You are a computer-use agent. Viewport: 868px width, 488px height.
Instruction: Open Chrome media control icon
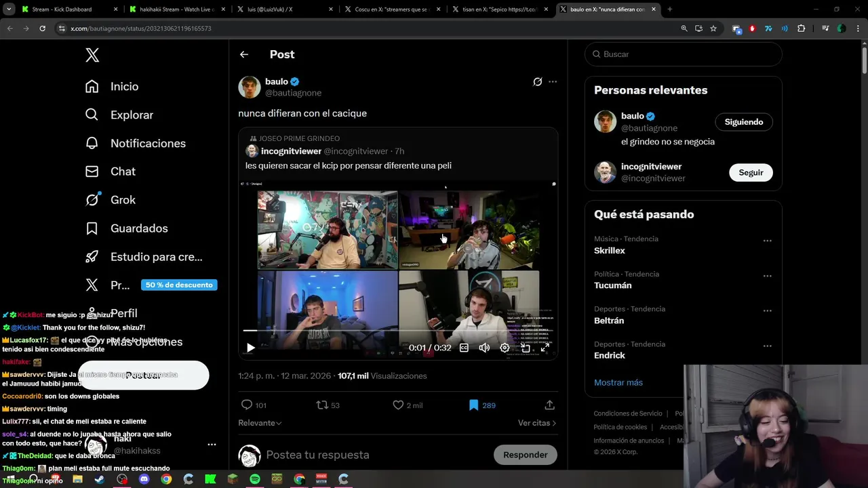point(825,28)
